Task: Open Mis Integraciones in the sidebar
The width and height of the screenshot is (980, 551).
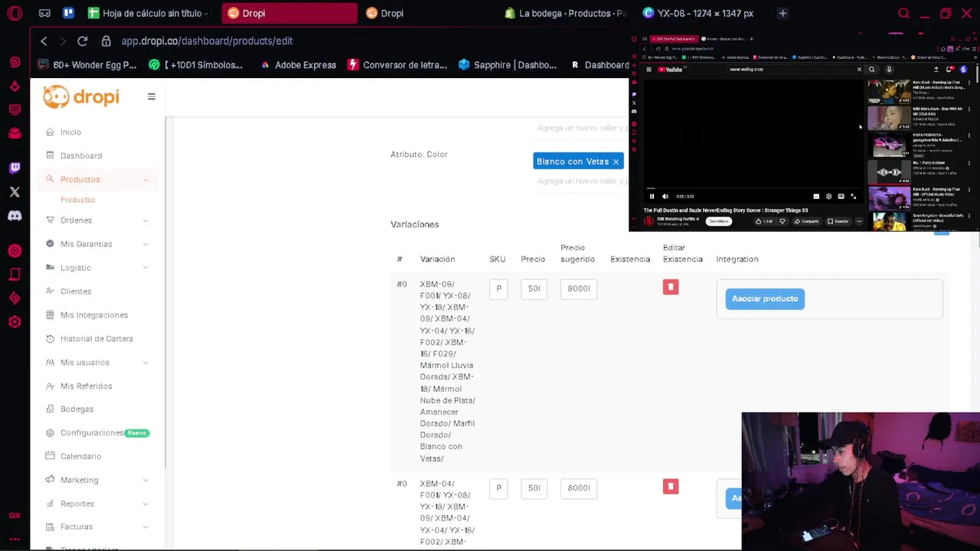Action: point(94,315)
